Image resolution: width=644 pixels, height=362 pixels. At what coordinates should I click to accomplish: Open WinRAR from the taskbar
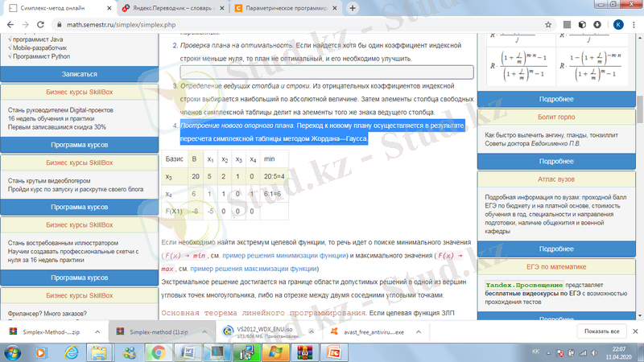pyautogui.click(x=305, y=352)
